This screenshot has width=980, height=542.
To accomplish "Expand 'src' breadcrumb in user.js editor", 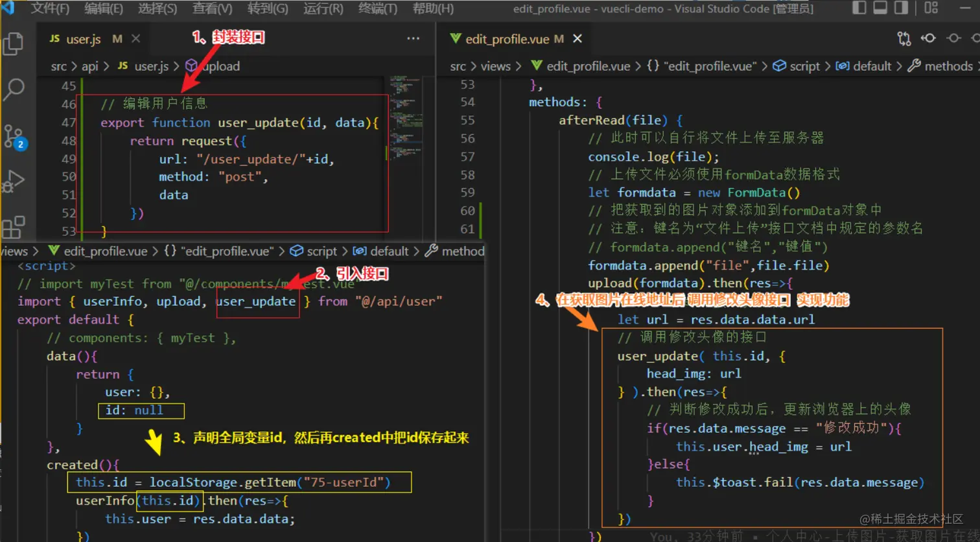I will point(59,66).
